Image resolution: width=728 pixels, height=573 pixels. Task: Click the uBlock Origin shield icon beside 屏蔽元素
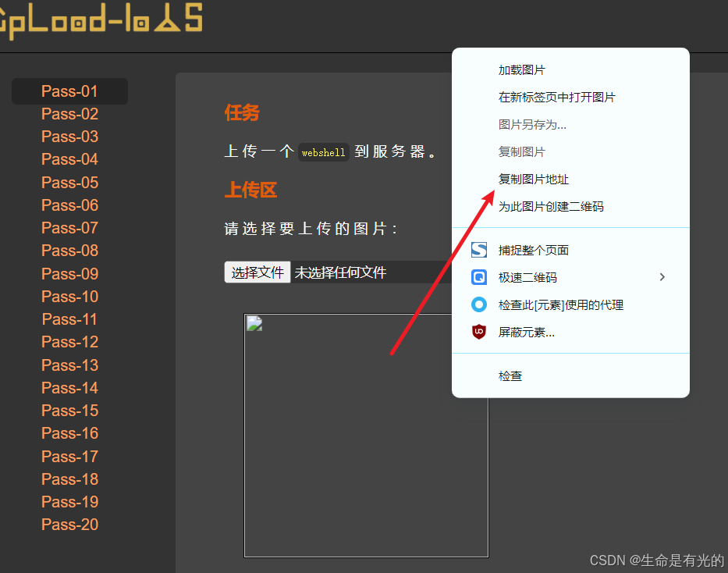tap(478, 332)
